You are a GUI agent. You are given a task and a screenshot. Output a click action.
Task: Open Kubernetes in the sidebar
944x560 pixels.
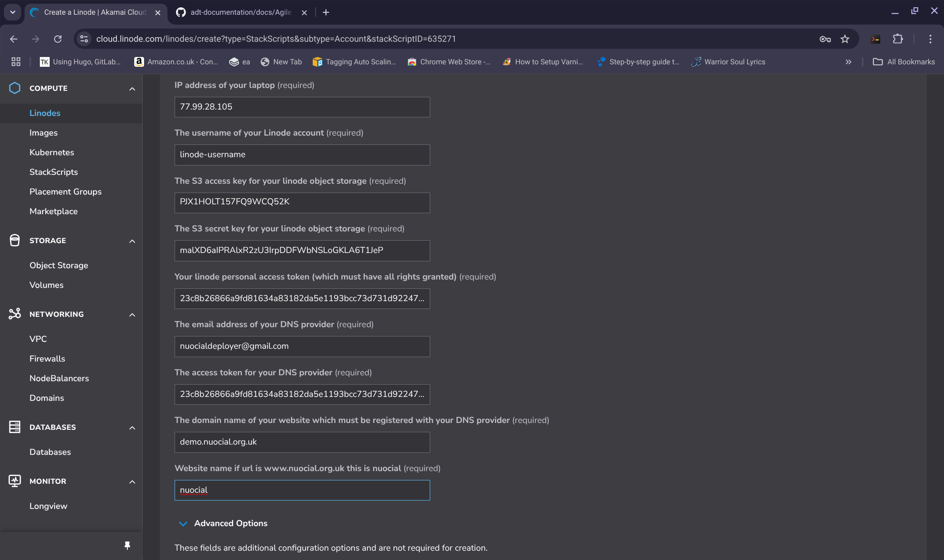coord(52,152)
